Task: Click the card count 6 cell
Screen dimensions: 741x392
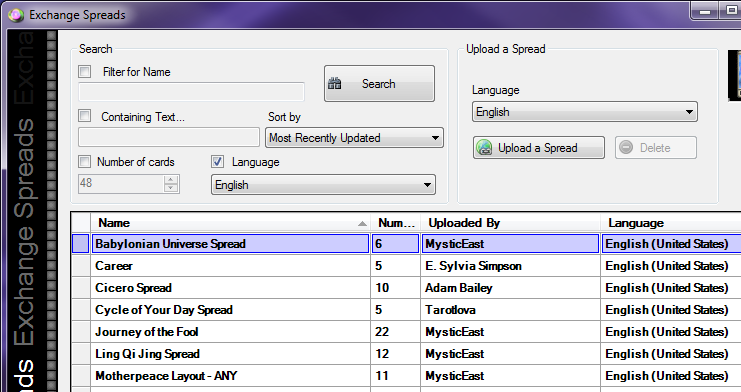Action: 396,244
